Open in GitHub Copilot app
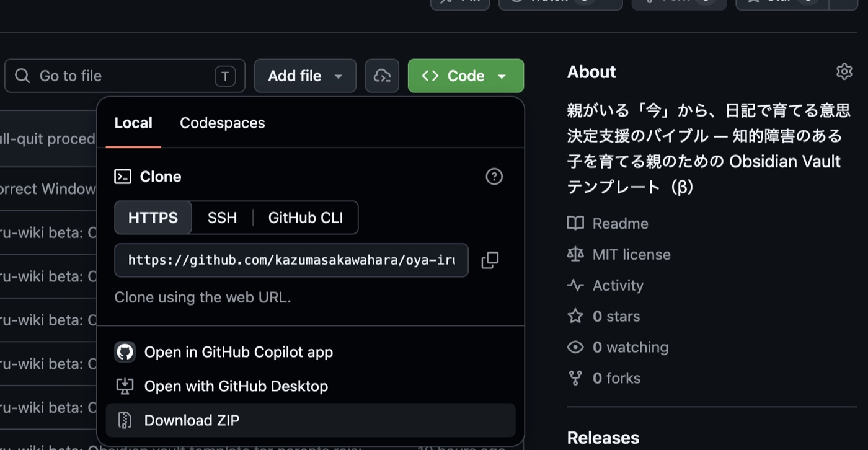This screenshot has height=450, width=868. (x=311, y=352)
